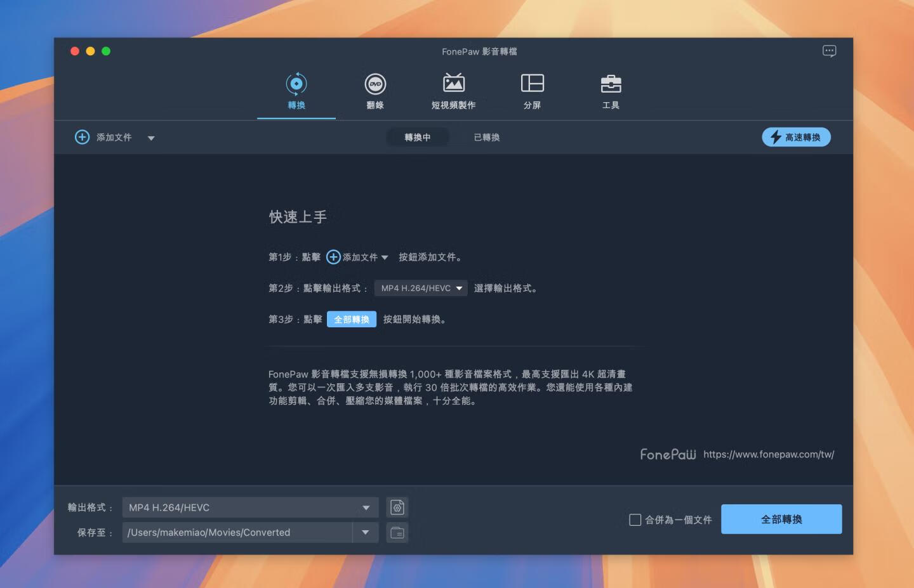The width and height of the screenshot is (914, 588).
Task: Select the 轉換中 tab
Action: (x=418, y=137)
